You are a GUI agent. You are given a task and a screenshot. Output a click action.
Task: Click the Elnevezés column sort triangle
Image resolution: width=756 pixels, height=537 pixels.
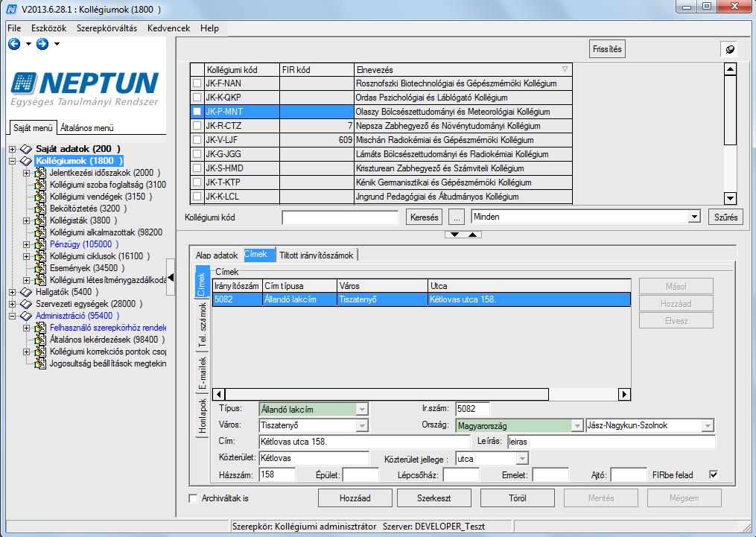click(x=565, y=69)
